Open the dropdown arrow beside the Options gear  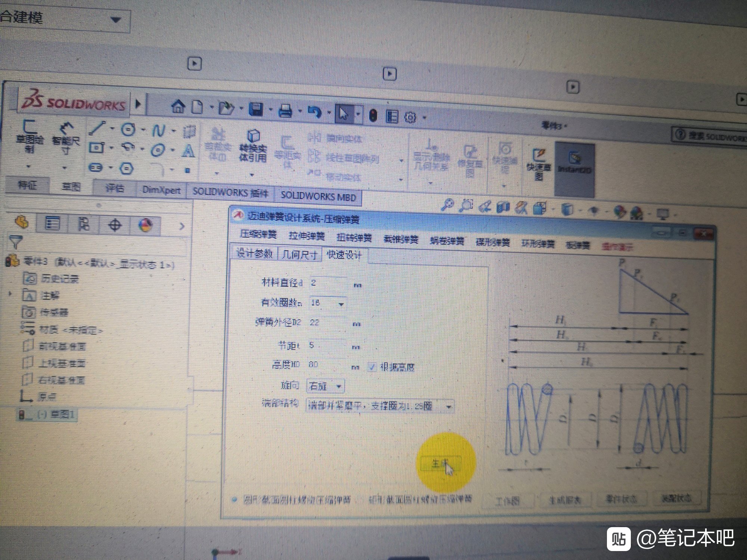425,118
